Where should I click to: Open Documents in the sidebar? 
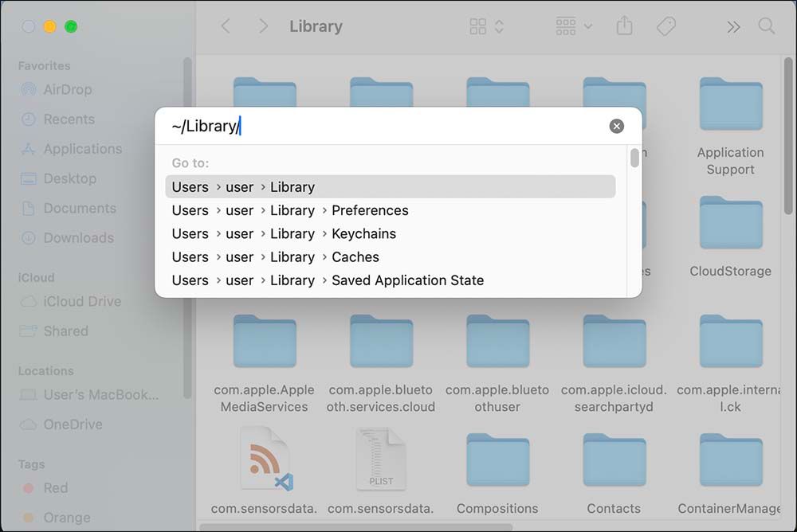68,209
